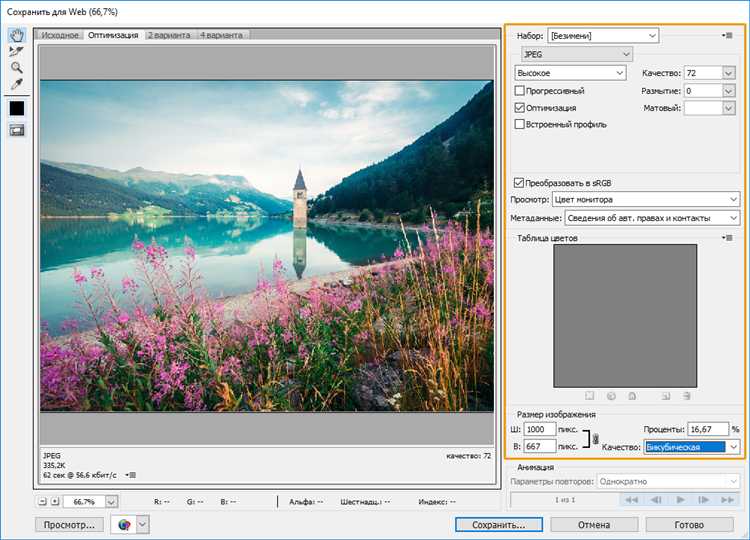Click the black eyedropper color swatch
The height and width of the screenshot is (540, 750).
[17, 109]
